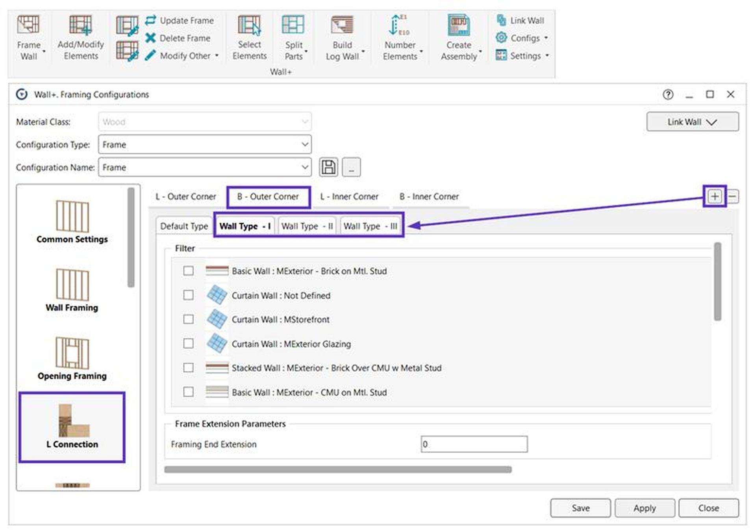Image resolution: width=756 pixels, height=532 pixels.
Task: Check Basic Wall MExterior CMU on Mtl. Stud
Action: (x=189, y=392)
